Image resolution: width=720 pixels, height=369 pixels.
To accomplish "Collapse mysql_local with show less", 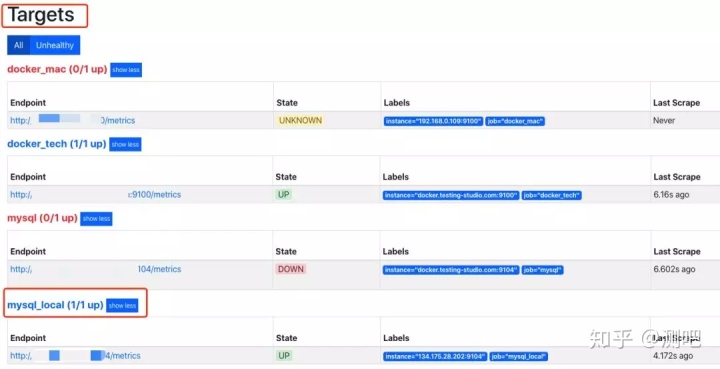I will [122, 305].
